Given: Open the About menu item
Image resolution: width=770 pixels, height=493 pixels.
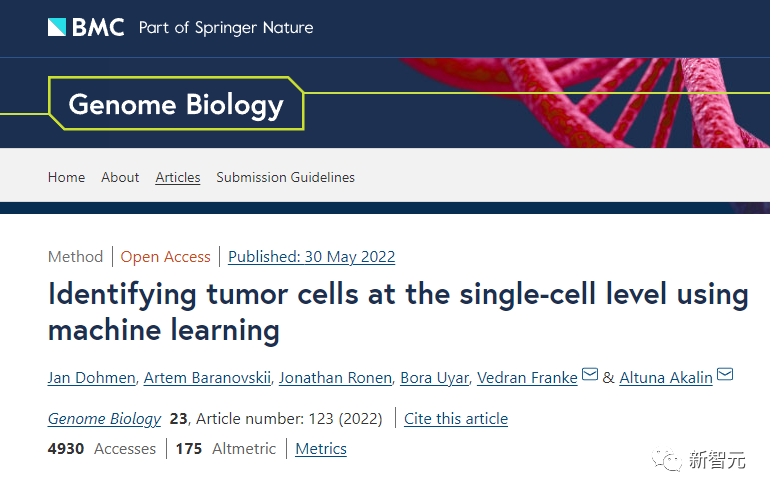Looking at the screenshot, I should [x=120, y=177].
